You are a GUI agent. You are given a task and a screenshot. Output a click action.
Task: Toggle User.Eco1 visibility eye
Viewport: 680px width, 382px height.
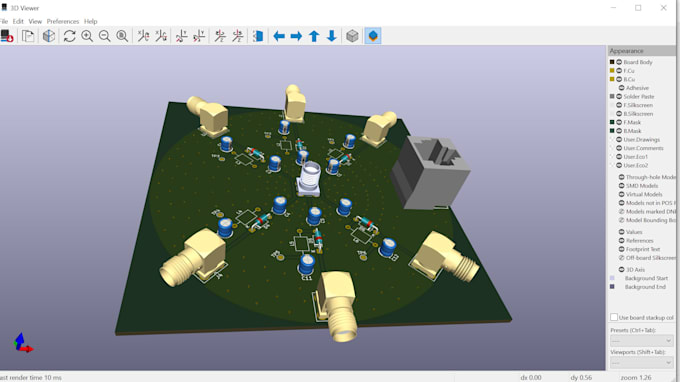coord(619,157)
